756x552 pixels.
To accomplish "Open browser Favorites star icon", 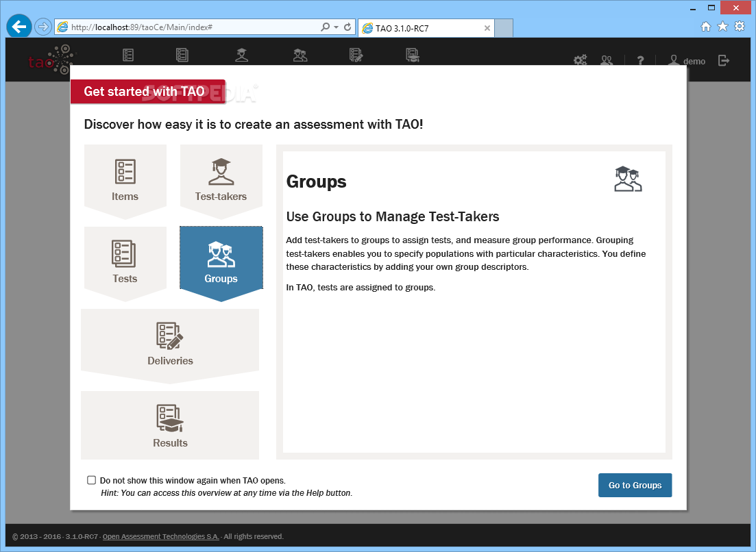I will click(x=722, y=26).
